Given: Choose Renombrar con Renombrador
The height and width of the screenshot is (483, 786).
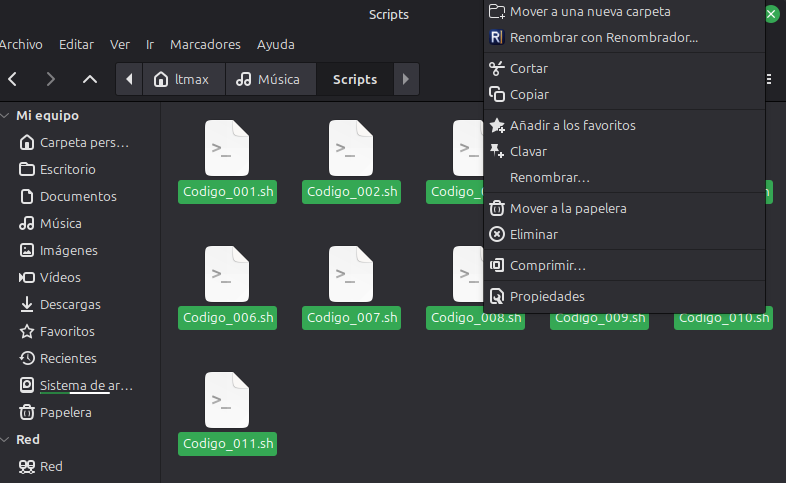Looking at the screenshot, I should coord(625,38).
